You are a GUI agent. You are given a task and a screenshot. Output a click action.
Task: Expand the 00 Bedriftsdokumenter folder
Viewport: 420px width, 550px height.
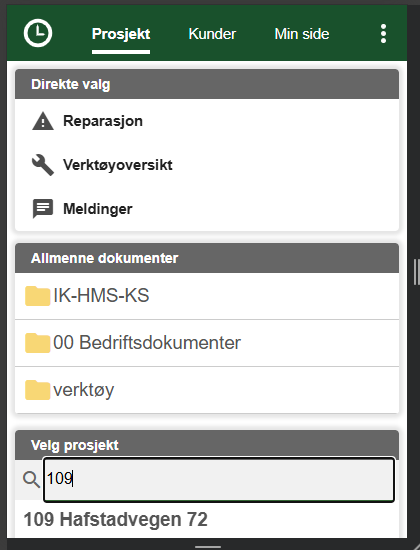(x=207, y=343)
